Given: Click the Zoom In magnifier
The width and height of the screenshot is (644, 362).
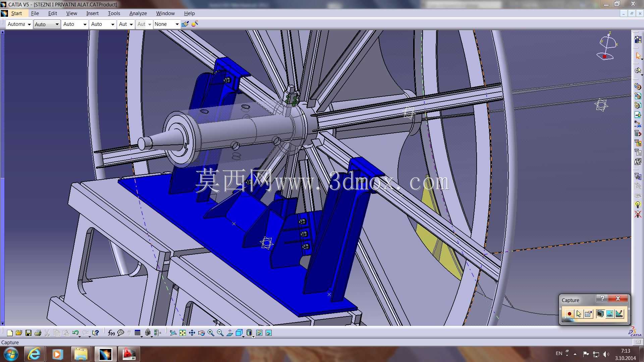Looking at the screenshot, I should click(211, 333).
